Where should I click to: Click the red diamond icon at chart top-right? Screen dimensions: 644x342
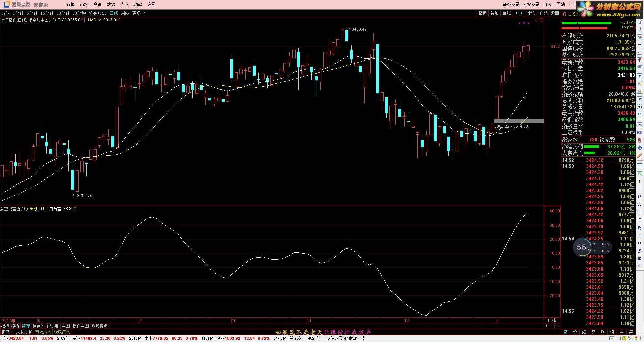point(536,20)
